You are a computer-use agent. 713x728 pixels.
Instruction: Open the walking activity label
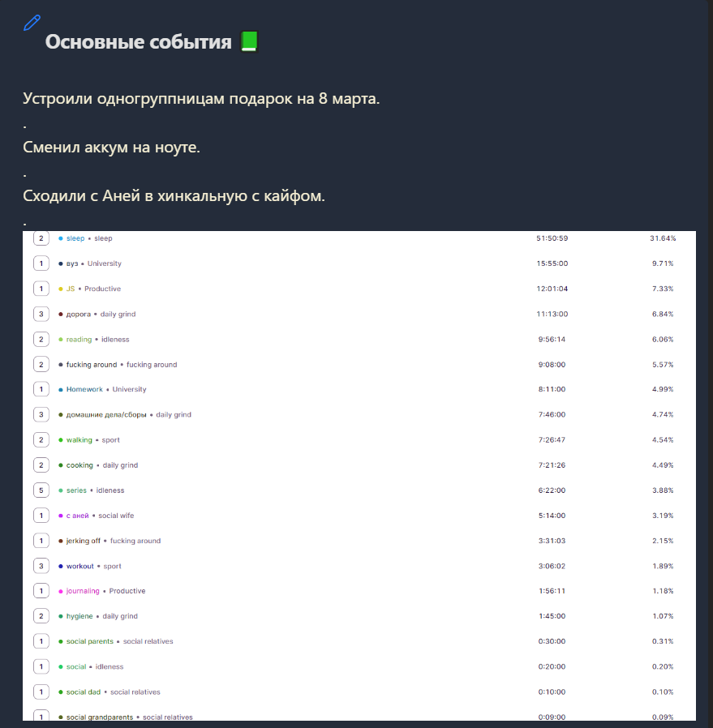point(79,440)
